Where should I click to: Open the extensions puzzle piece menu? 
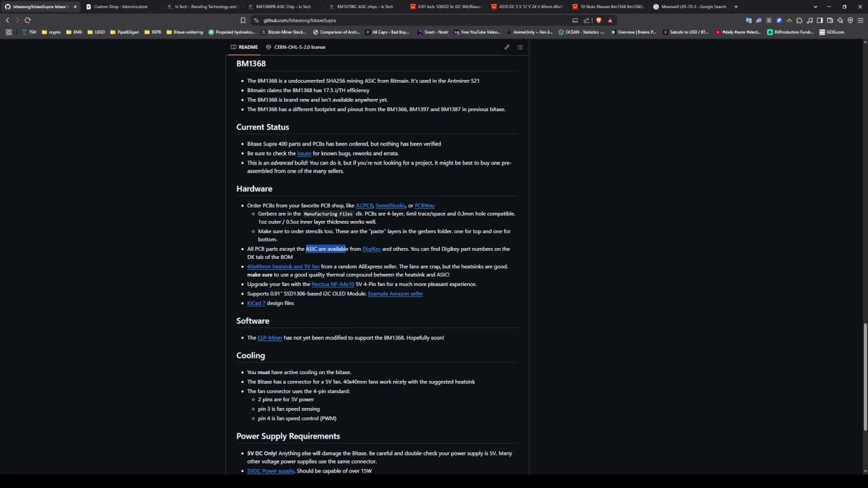(x=799, y=20)
